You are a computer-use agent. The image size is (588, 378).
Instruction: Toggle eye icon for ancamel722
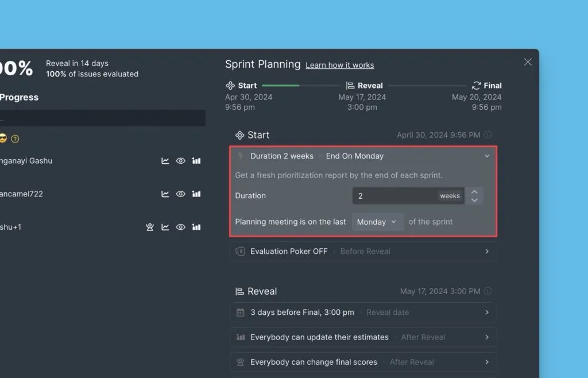pyautogui.click(x=180, y=194)
